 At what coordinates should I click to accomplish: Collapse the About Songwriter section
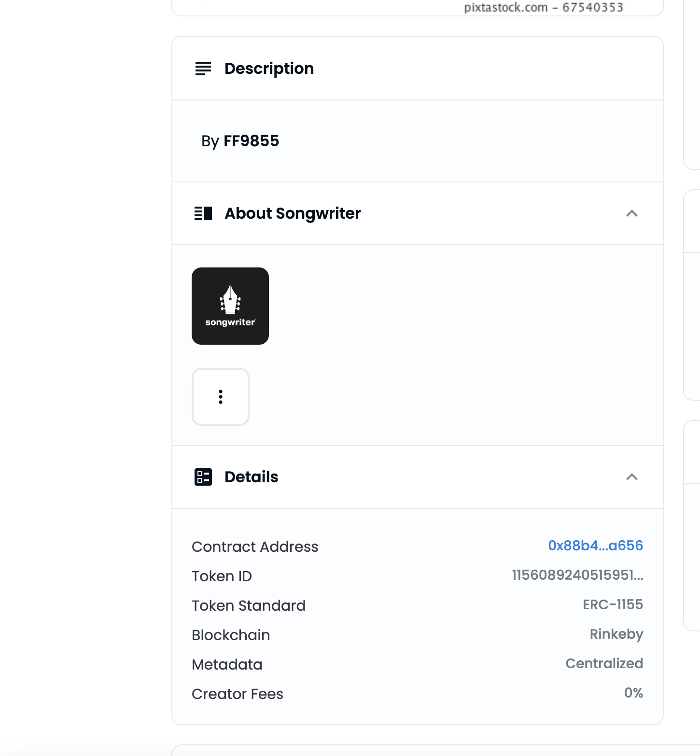[x=631, y=213]
